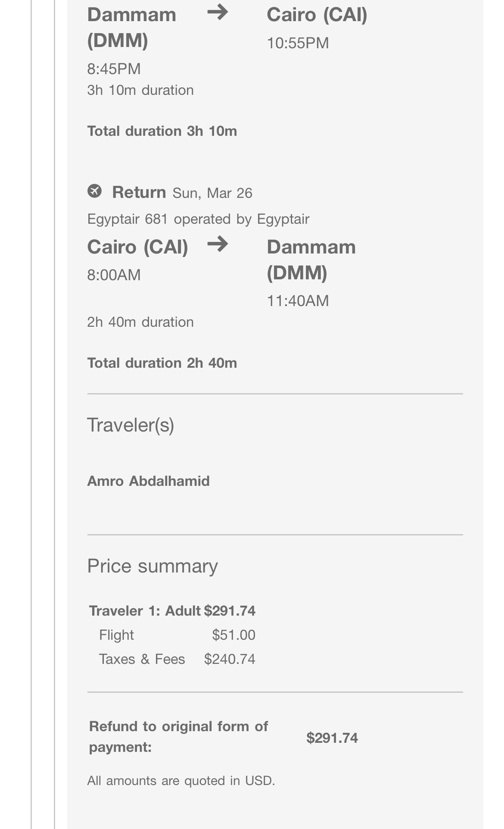This screenshot has width=504, height=829.
Task: Click the arrow after Cairo (CAI) on return flight
Action: [x=218, y=244]
